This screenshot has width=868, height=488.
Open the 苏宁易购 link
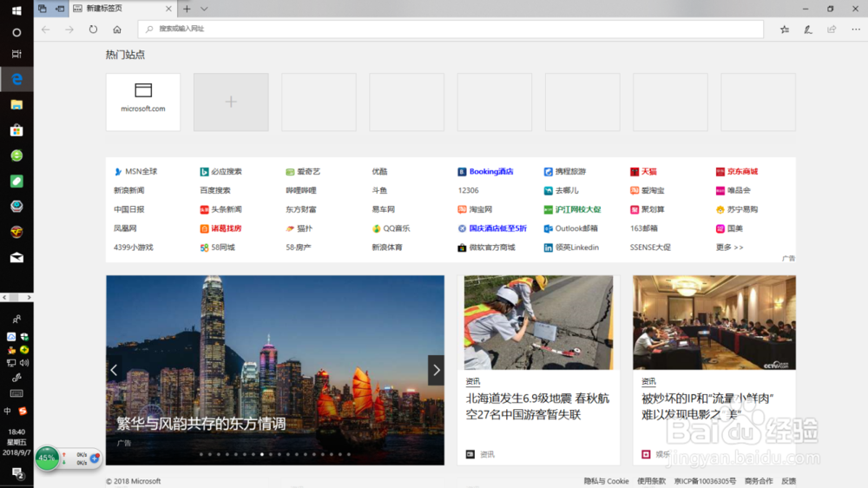737,209
